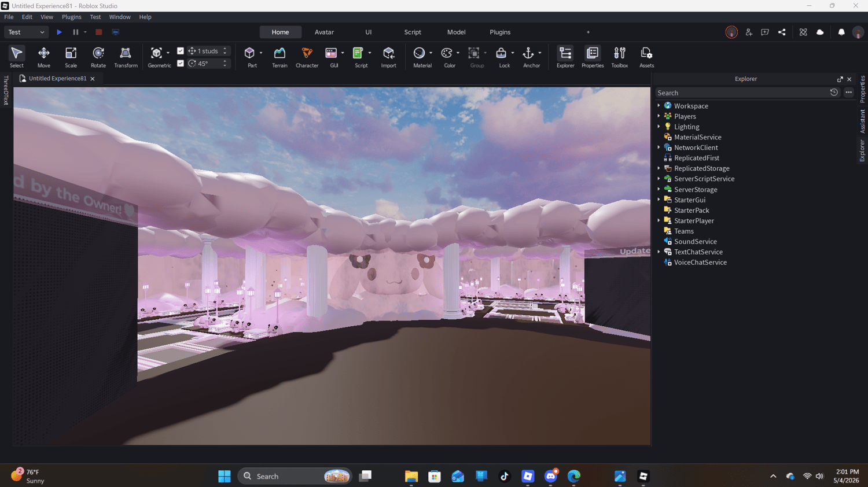
Task: Click the cloud publish icon
Action: 820,32
